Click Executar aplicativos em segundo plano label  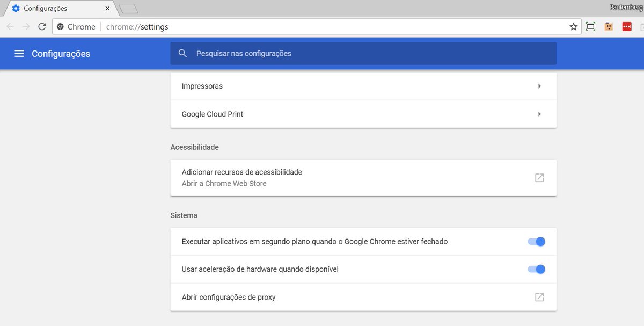[x=314, y=242]
